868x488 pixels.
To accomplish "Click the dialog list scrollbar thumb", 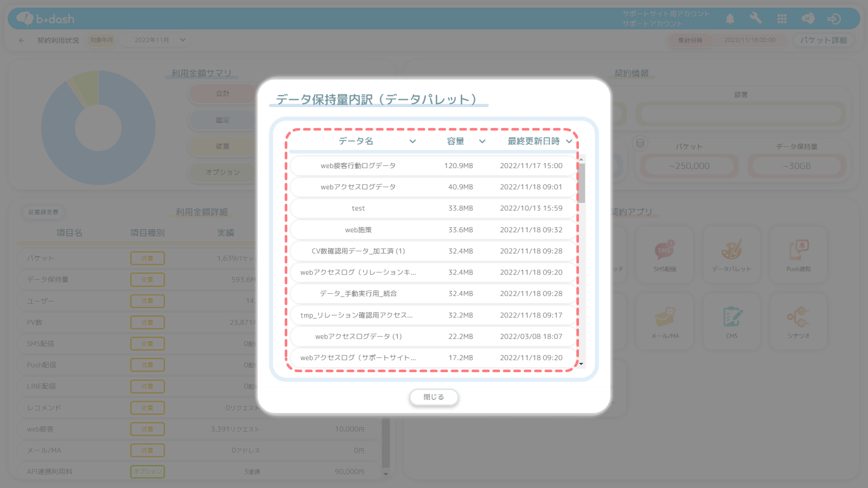I will [581, 182].
